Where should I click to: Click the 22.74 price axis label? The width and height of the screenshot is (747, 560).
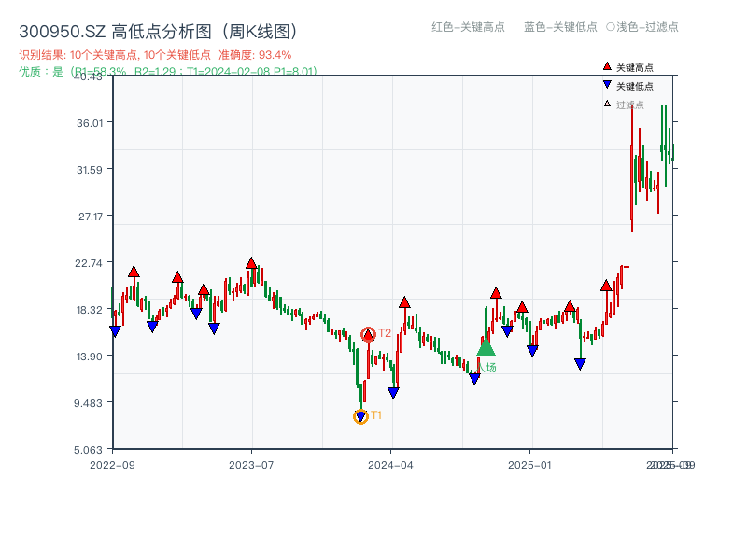tap(89, 263)
